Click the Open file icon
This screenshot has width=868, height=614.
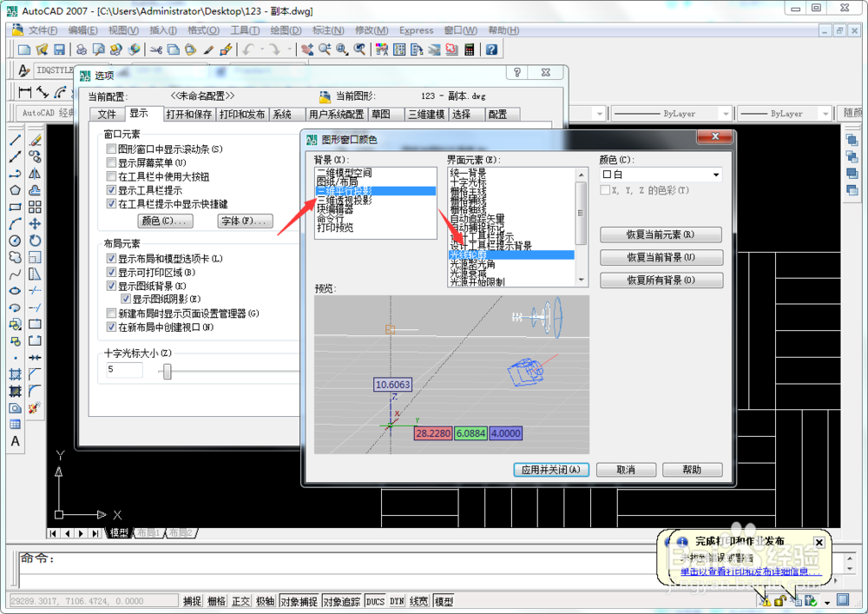tap(42, 50)
